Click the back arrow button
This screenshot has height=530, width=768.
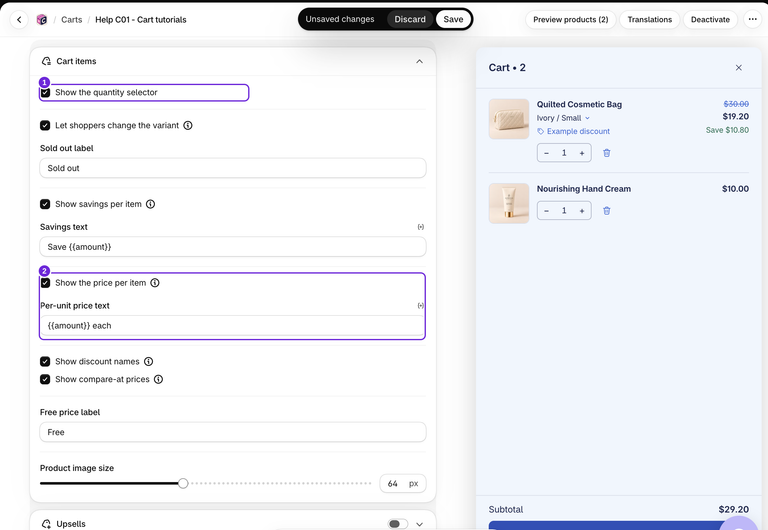[19, 20]
